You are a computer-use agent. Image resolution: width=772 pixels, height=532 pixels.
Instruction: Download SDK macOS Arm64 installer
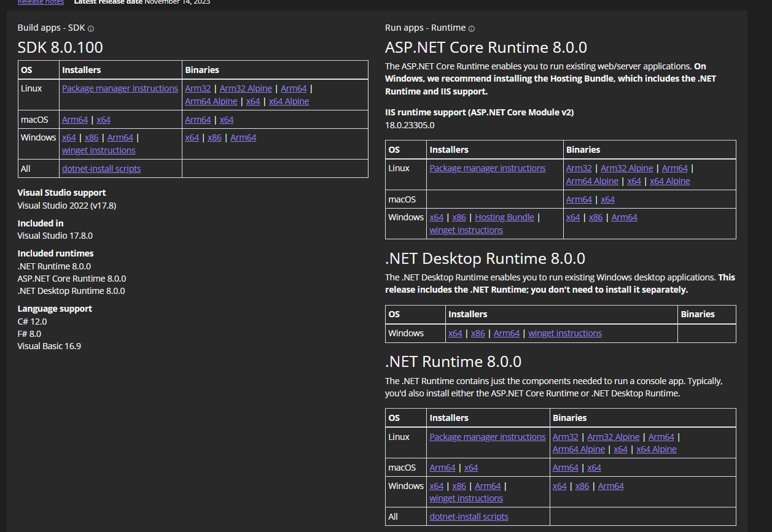(x=75, y=120)
